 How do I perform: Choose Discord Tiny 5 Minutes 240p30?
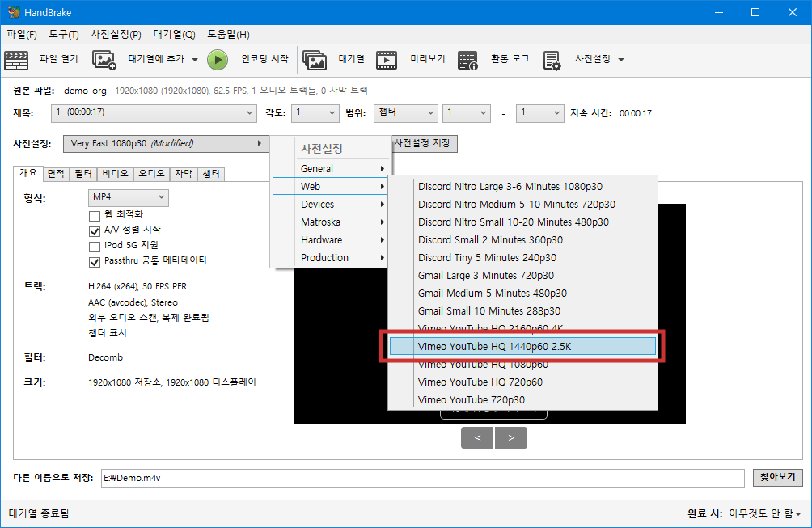click(x=523, y=258)
